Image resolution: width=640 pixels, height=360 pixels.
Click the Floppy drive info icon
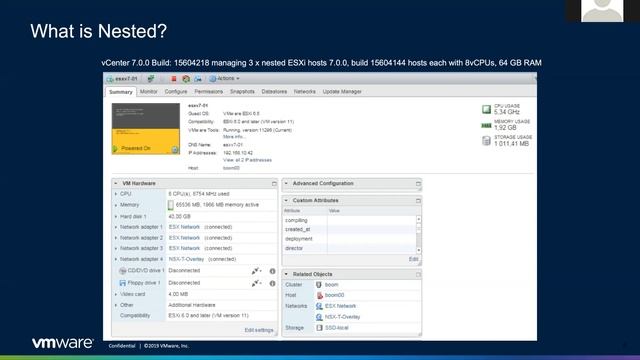click(x=272, y=283)
